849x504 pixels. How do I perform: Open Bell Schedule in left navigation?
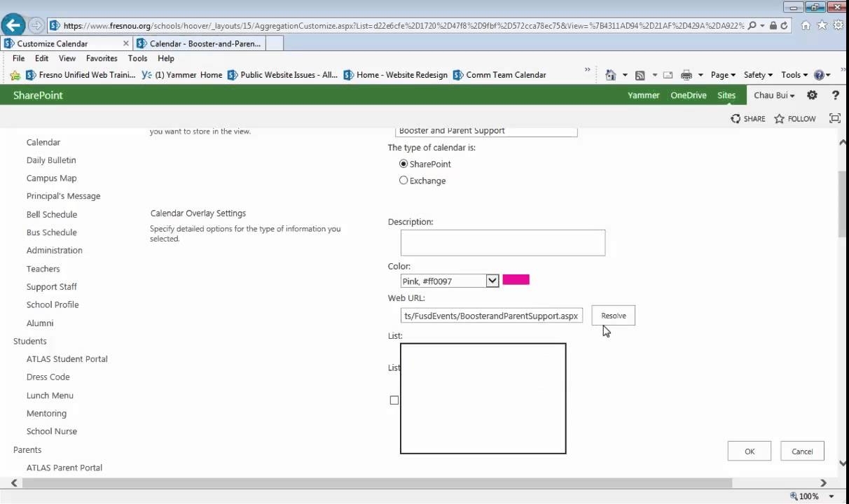coord(52,214)
